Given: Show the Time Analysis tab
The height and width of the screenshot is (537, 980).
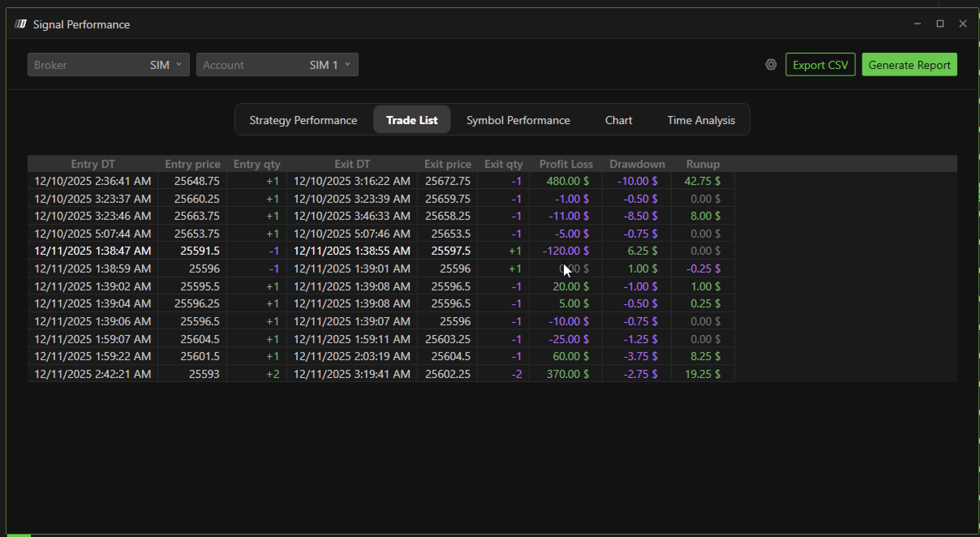Looking at the screenshot, I should (x=701, y=120).
